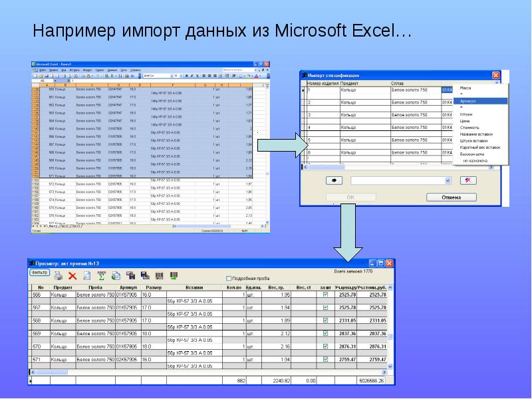Click the red X delete icon
532x399 pixels.
pyautogui.click(x=72, y=276)
